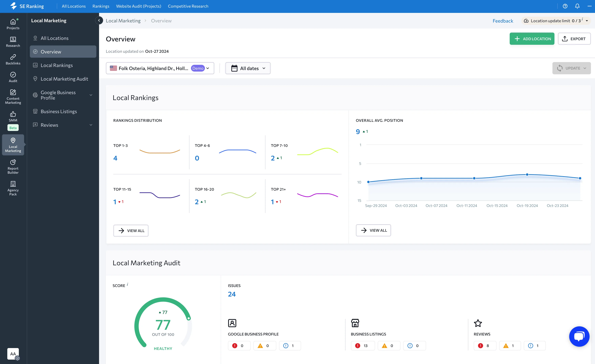Select All Locations in side panel

[63, 38]
